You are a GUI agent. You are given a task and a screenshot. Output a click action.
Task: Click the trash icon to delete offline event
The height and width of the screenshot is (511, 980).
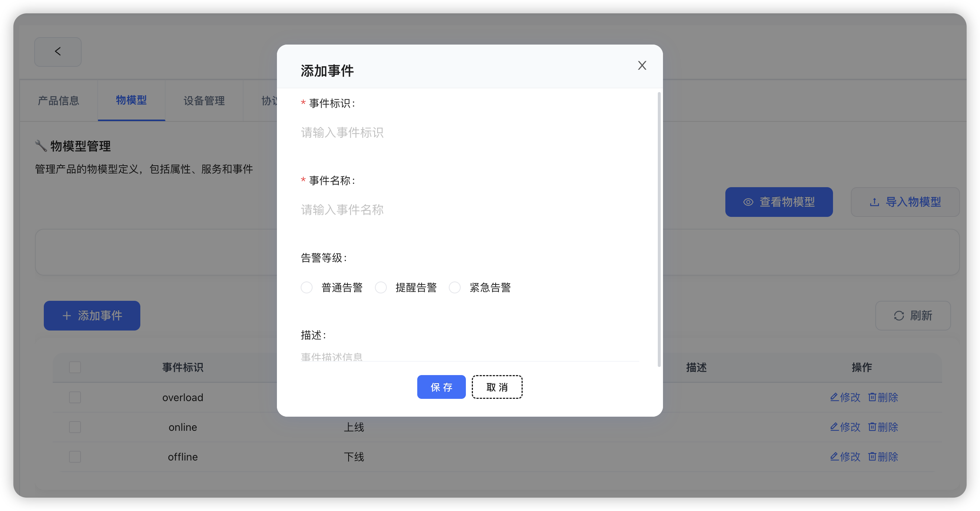click(x=872, y=456)
